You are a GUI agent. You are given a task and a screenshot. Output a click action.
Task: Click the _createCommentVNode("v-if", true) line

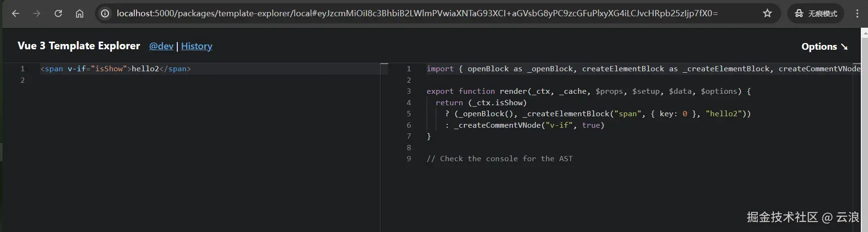point(524,125)
